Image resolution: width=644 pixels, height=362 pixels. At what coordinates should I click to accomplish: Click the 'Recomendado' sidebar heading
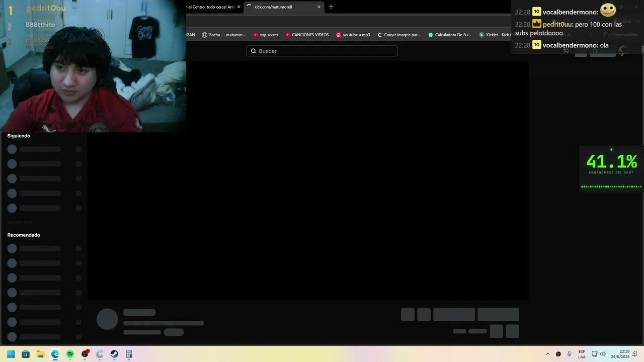(24, 235)
